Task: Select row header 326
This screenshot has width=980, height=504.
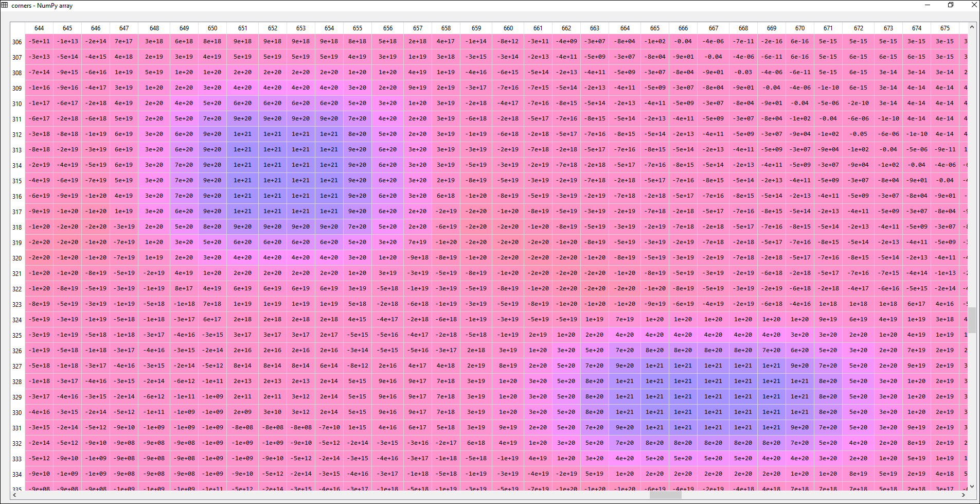Action: click(x=17, y=351)
